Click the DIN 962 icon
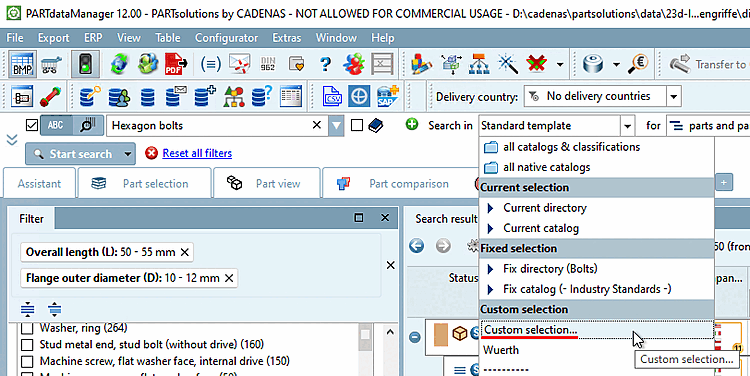 point(268,64)
